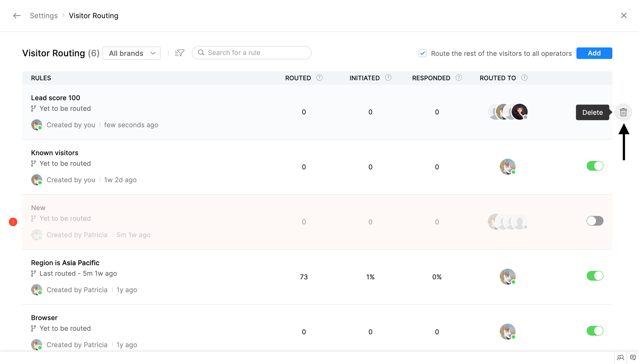Click the Search for a rule field
This screenshot has width=639, height=364.
click(x=251, y=53)
